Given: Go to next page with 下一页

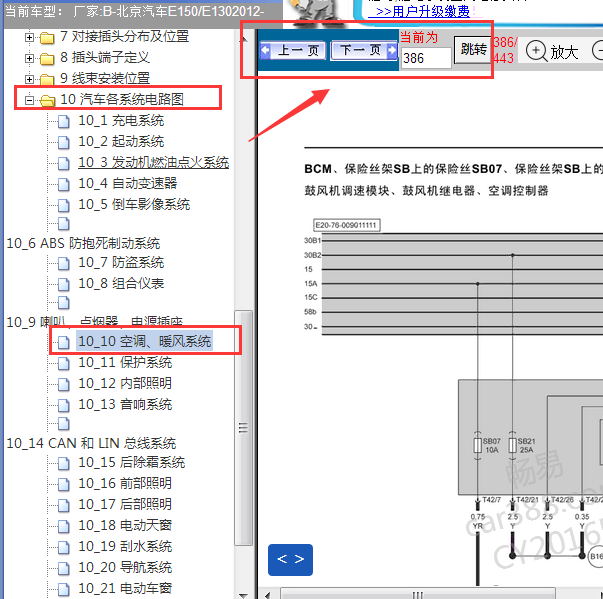Looking at the screenshot, I should pos(363,50).
